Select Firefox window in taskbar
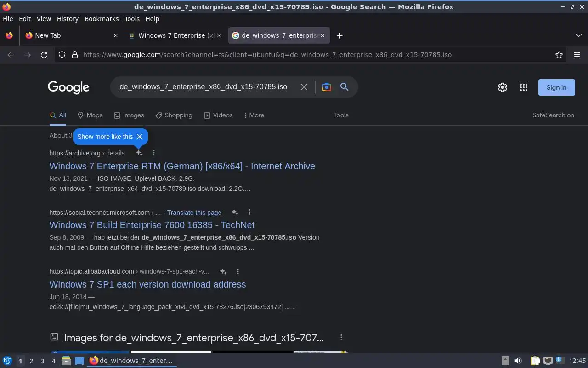Screen dimensions: 588x368 131,361
